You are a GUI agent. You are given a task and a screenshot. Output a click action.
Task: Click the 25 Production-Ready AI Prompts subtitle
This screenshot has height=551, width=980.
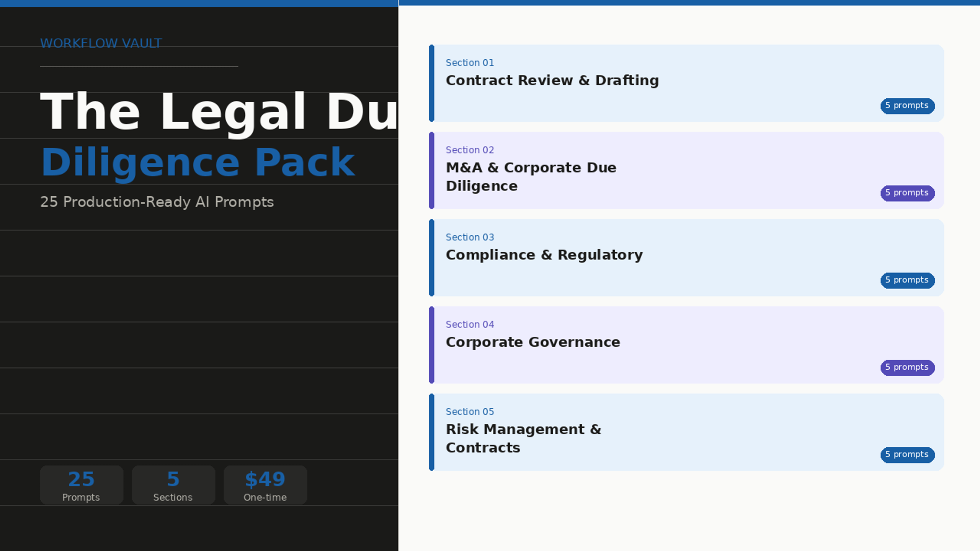click(157, 202)
